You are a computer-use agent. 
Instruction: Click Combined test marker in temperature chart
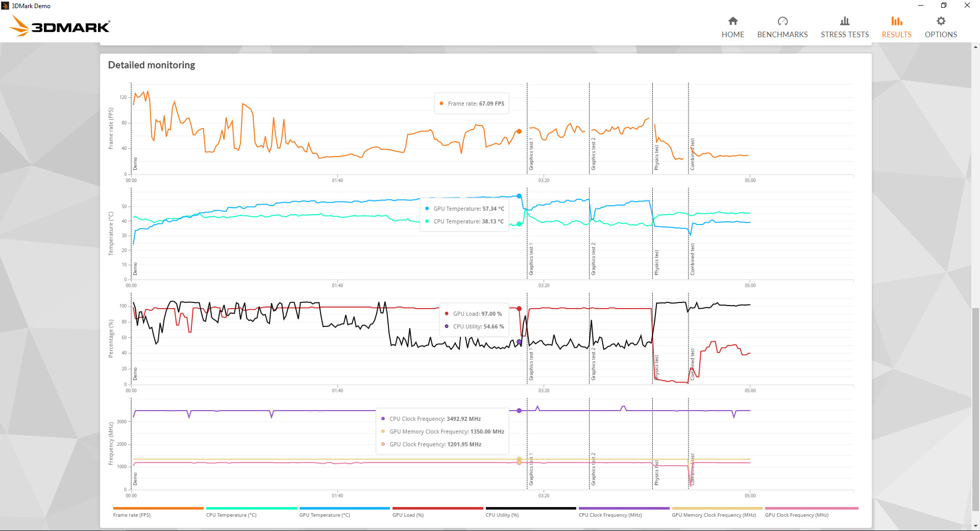click(x=692, y=259)
